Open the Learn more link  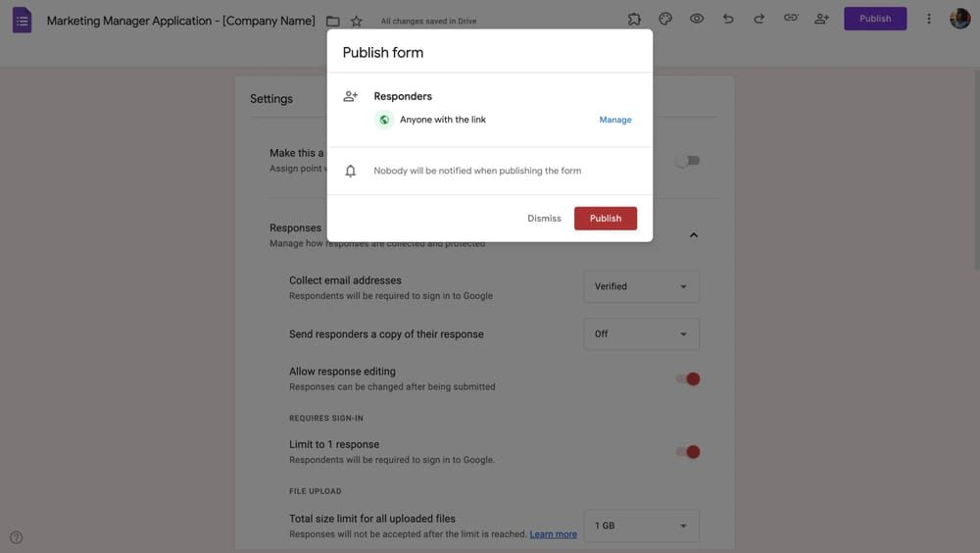pyautogui.click(x=553, y=534)
